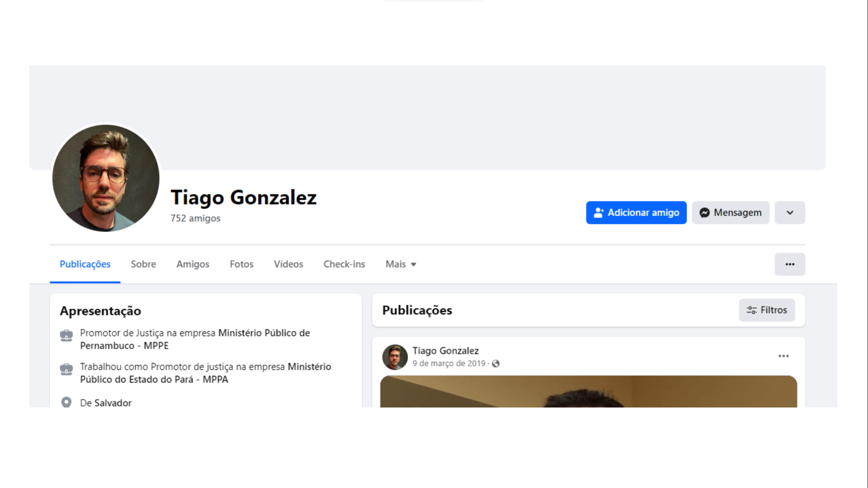Click the location pin icon beside Salvador

point(66,402)
